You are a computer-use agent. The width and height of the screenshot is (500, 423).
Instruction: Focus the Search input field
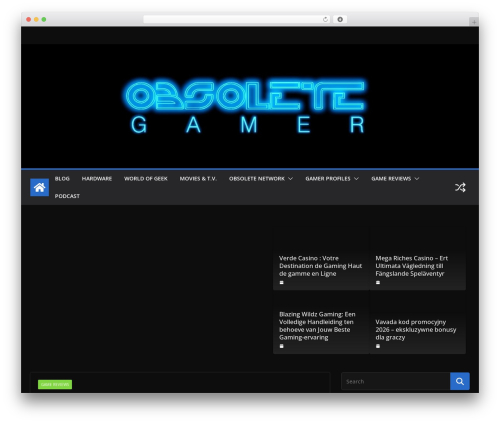(x=396, y=381)
